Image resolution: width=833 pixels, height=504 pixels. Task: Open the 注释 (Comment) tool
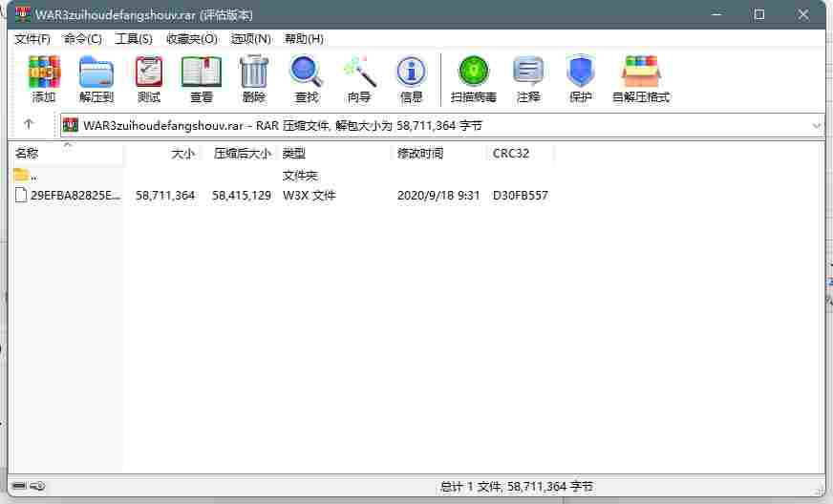click(x=528, y=79)
